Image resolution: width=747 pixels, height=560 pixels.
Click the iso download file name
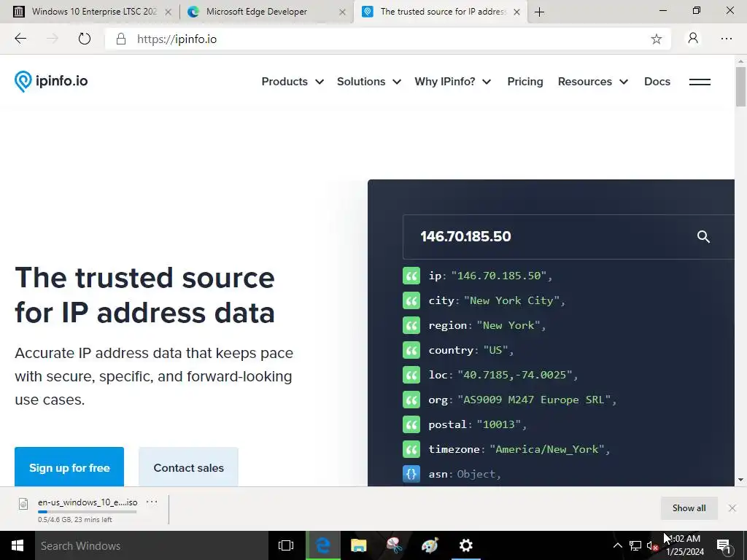coord(88,502)
